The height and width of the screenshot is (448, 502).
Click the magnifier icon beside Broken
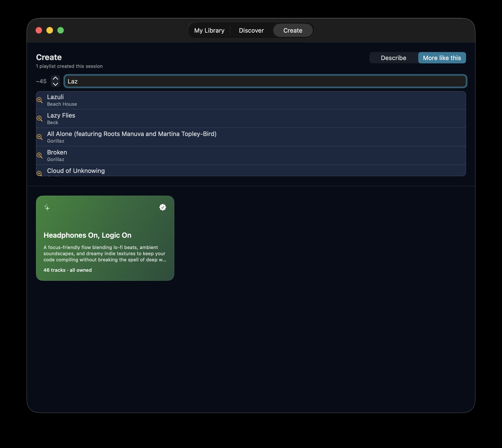click(x=40, y=155)
